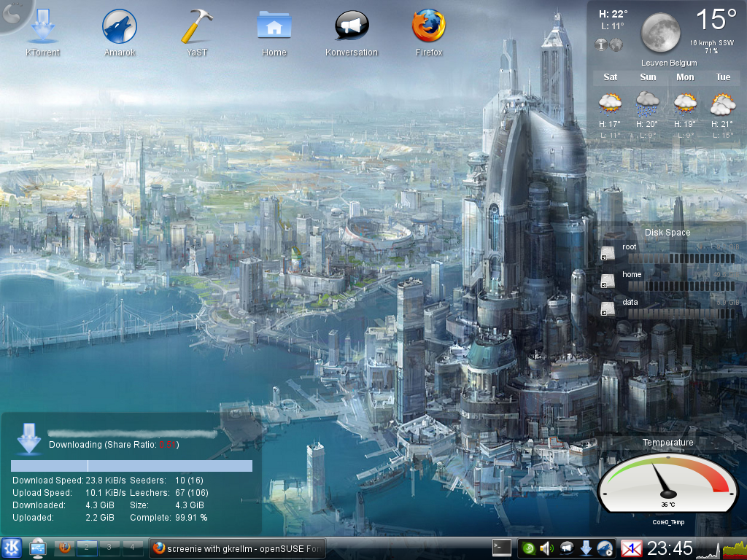Click Uploaded value 2.2 GiB
Image resolution: width=747 pixels, height=560 pixels.
pos(99,517)
